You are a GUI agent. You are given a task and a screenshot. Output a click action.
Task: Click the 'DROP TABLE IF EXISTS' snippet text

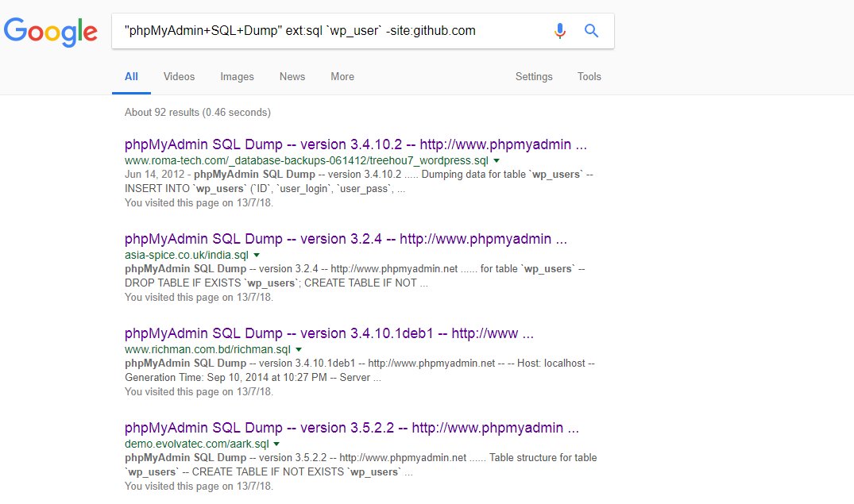(x=183, y=283)
